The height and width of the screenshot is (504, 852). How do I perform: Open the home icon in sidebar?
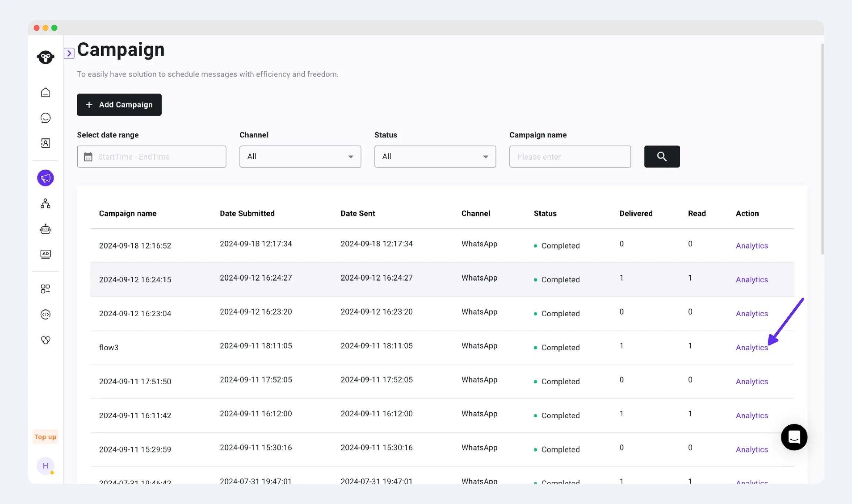coord(45,92)
